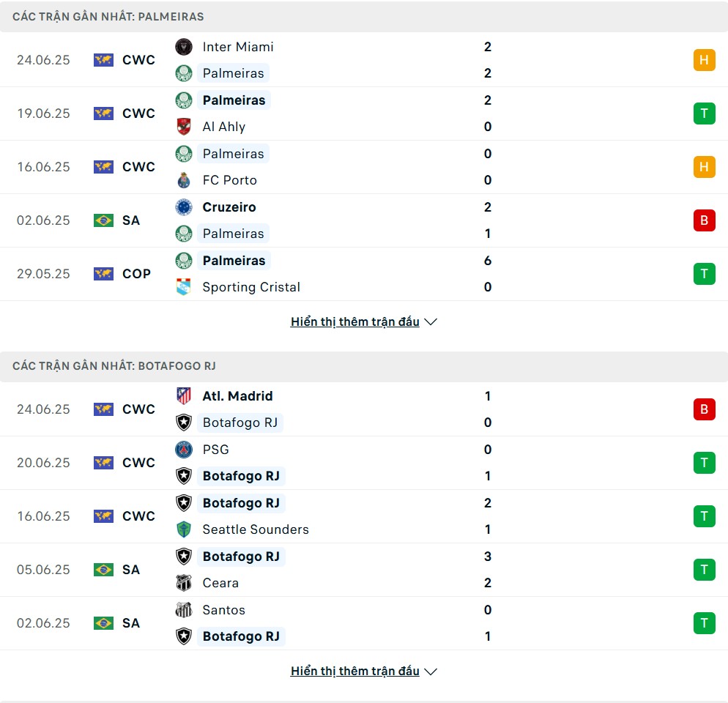Click the green T badge for PSG match
The image size is (728, 703).
tap(705, 463)
